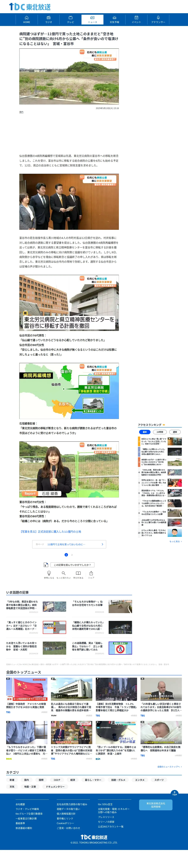
Task: Click もっと見る under the access ranking
Action: coord(175,541)
